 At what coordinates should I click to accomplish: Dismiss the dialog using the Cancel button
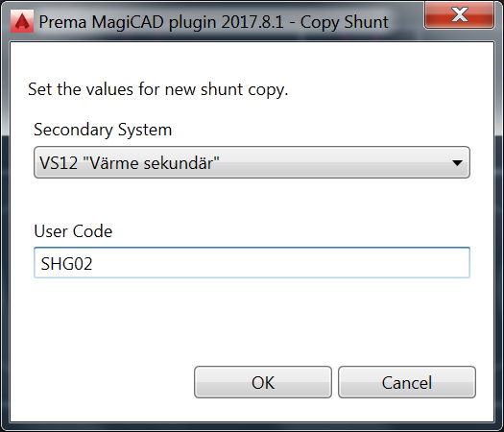click(x=407, y=382)
